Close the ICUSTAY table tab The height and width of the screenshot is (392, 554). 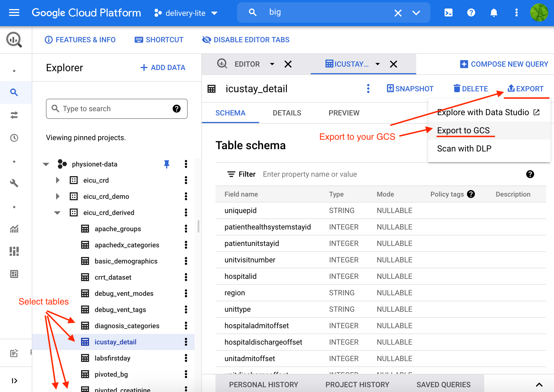(x=393, y=64)
